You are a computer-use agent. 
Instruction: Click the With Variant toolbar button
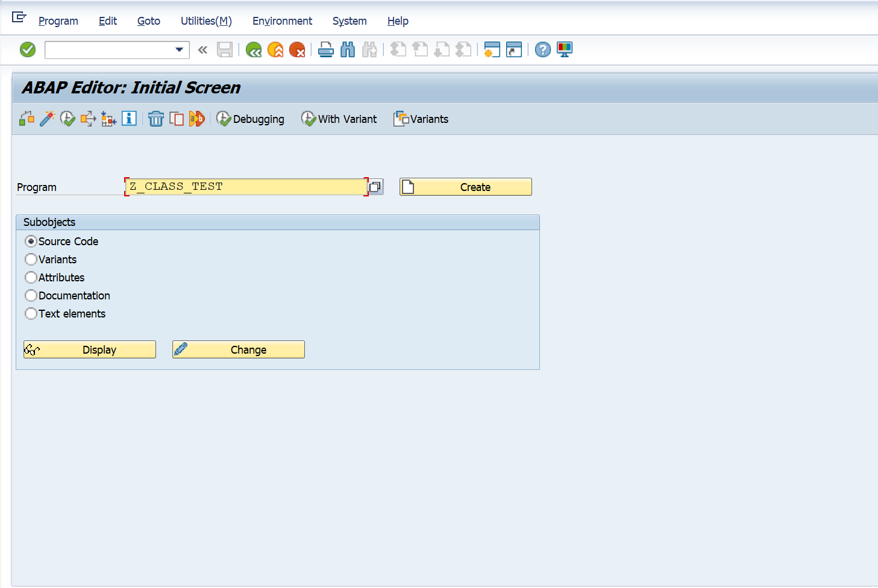[339, 119]
